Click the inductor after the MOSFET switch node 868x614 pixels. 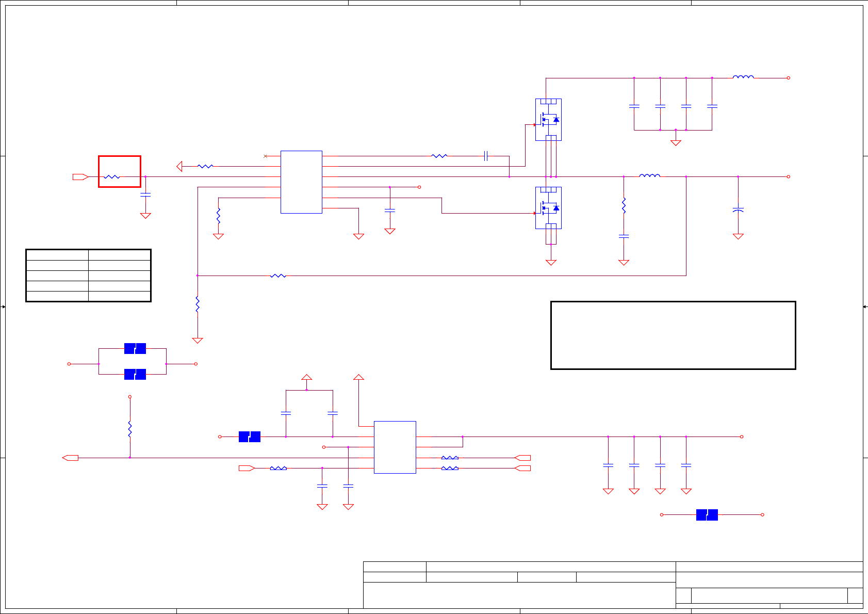(x=649, y=176)
